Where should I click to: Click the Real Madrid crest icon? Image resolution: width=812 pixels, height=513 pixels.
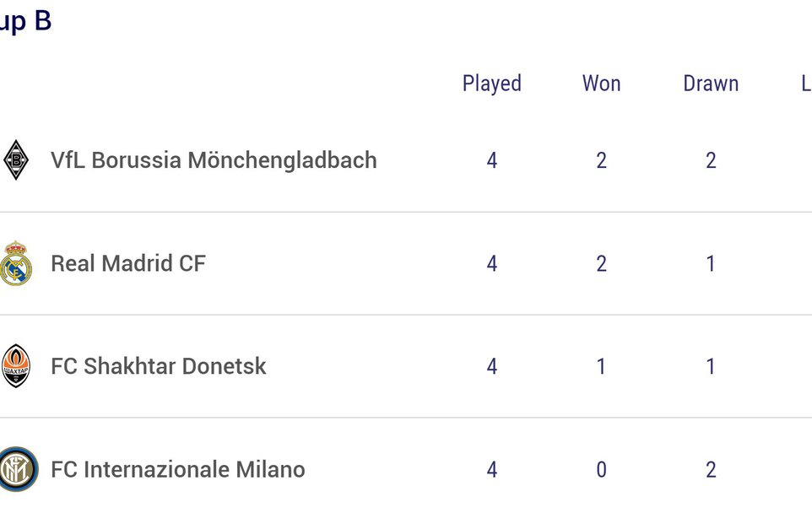(x=15, y=263)
